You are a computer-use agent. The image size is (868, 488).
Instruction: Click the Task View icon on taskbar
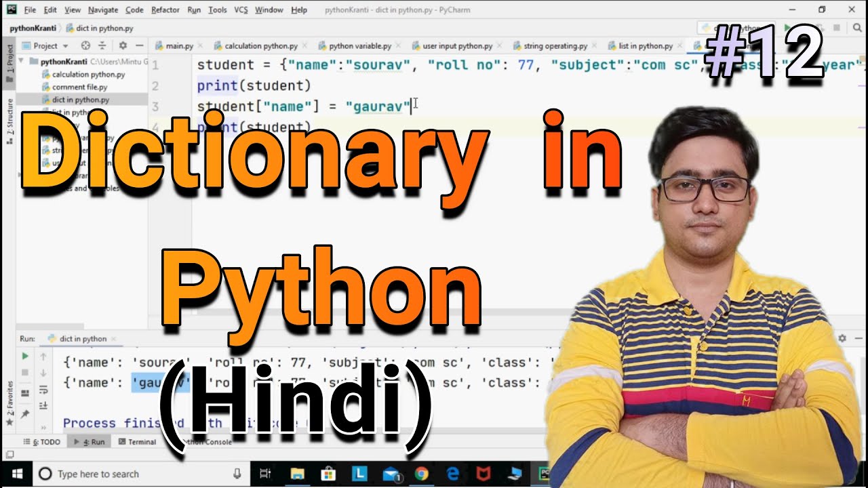click(265, 474)
